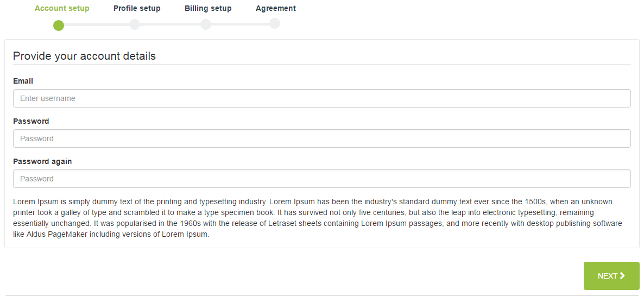Viewport: 644px width, 296px height.
Task: Focus the Email username input field
Action: pos(321,98)
